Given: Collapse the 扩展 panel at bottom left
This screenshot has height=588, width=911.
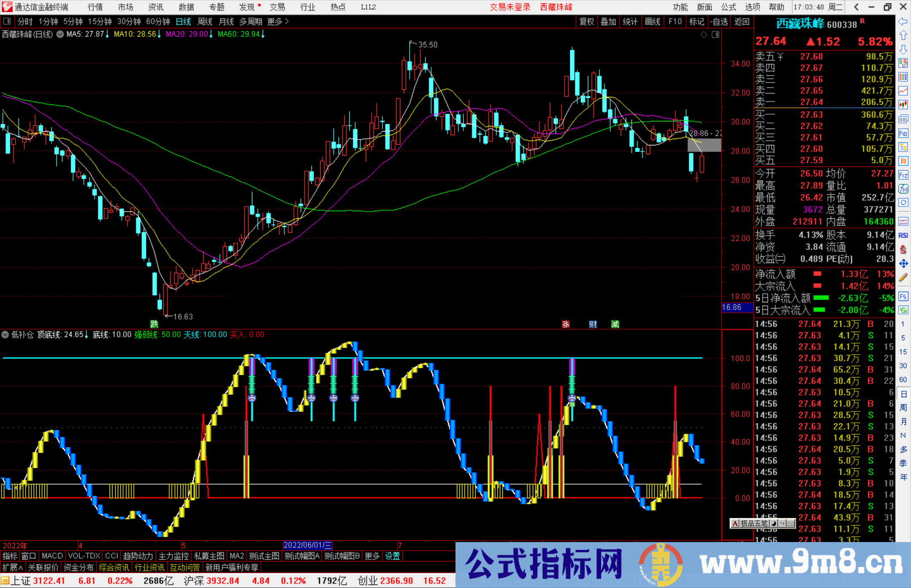Looking at the screenshot, I should point(11,567).
